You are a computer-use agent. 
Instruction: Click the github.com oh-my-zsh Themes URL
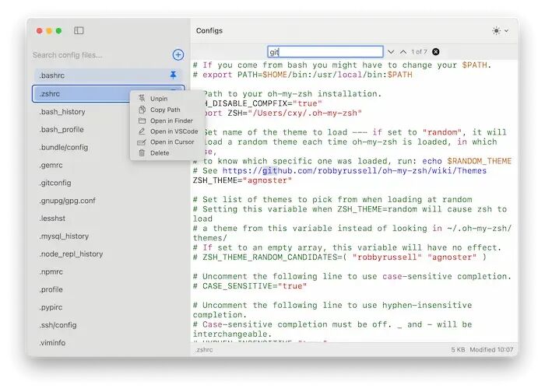coord(354,171)
